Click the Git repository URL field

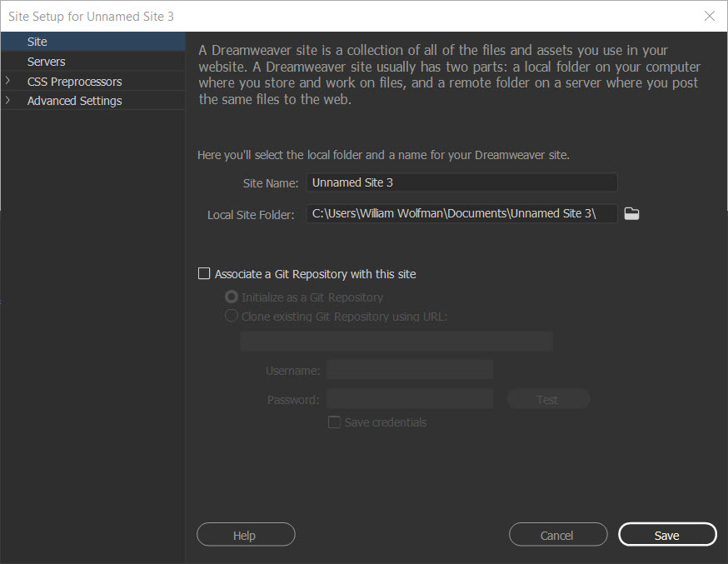[396, 341]
